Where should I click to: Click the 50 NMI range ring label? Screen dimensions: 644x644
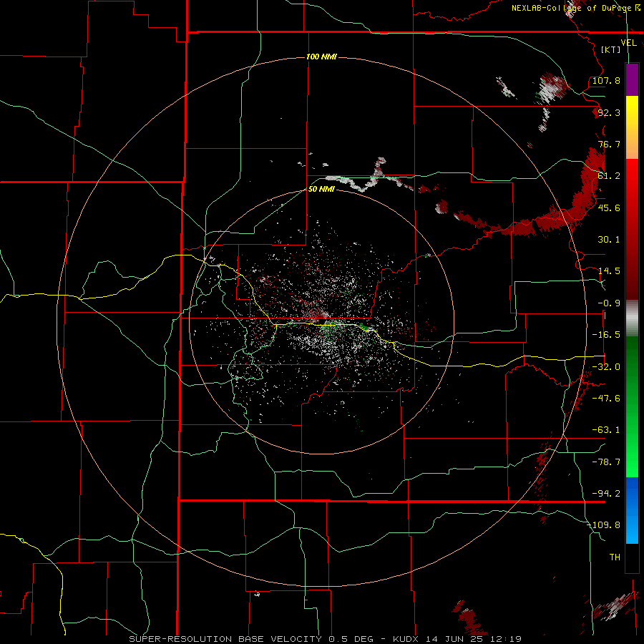pos(321,189)
